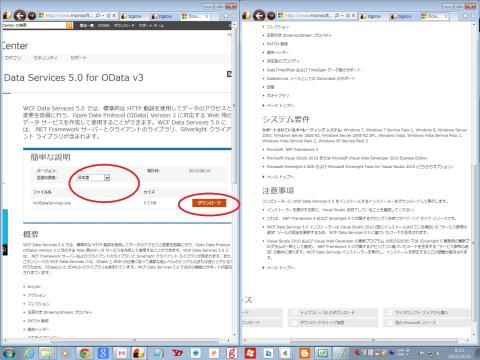The height and width of the screenshot is (360, 480).
Task: Click マイクロソフト ストア link in right window footer
Action: (x=421, y=313)
